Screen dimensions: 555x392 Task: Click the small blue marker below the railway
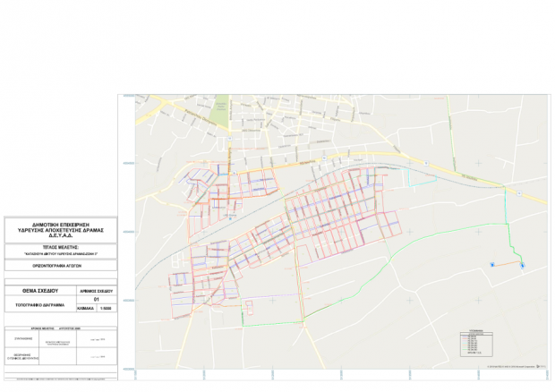[230, 218]
